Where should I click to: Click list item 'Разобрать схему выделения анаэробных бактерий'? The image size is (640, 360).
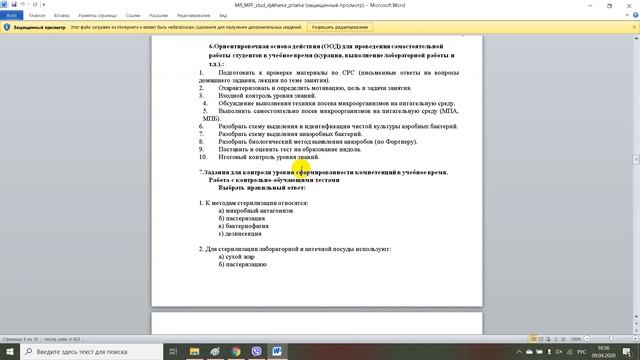coord(290,134)
